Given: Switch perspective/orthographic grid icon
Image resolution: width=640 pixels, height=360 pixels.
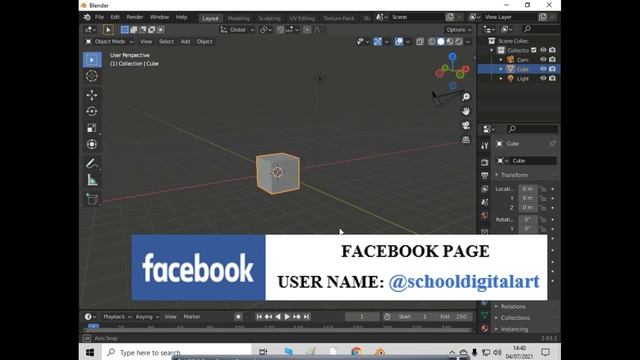Looking at the screenshot, I should point(466,140).
